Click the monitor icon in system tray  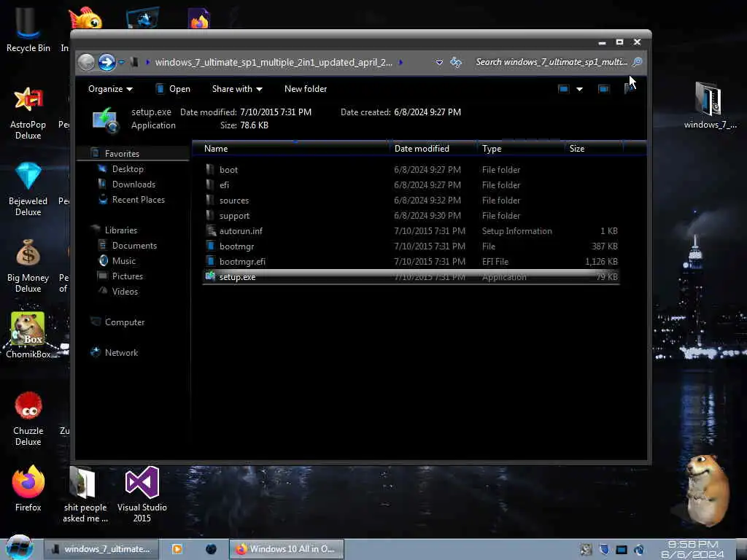point(622,550)
